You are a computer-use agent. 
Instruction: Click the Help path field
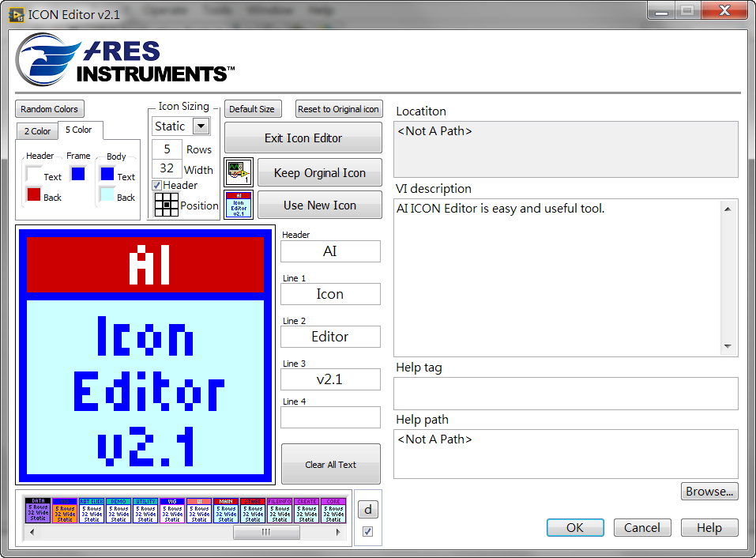(566, 454)
